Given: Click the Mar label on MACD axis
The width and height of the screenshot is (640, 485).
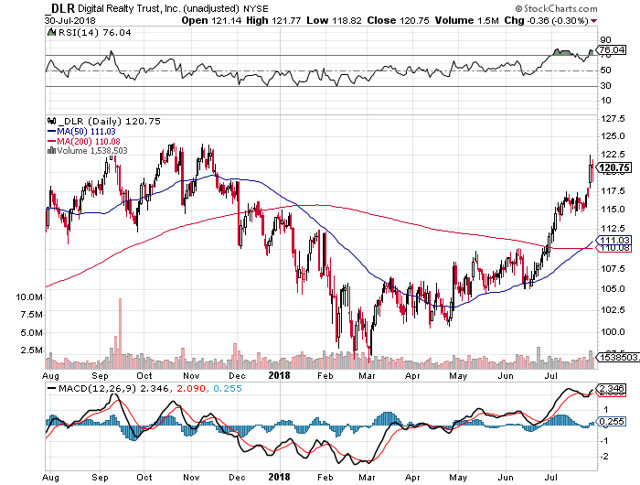Looking at the screenshot, I should click(x=367, y=477).
